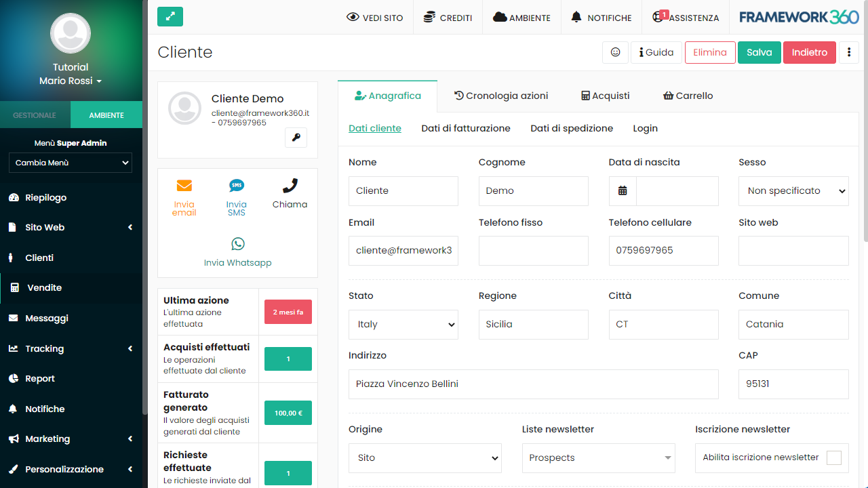Image resolution: width=868 pixels, height=488 pixels.
Task: Switch to the Cronologia azioni tab
Action: pyautogui.click(x=500, y=96)
